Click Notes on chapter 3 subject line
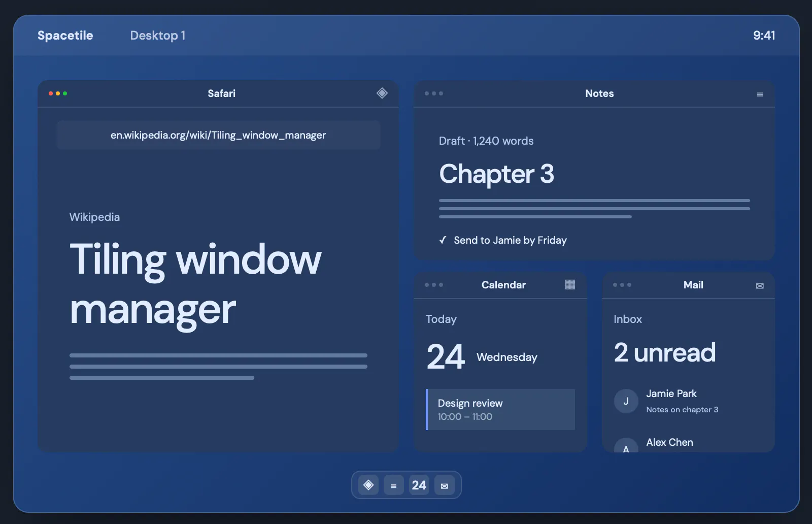The height and width of the screenshot is (524, 812). click(x=682, y=410)
